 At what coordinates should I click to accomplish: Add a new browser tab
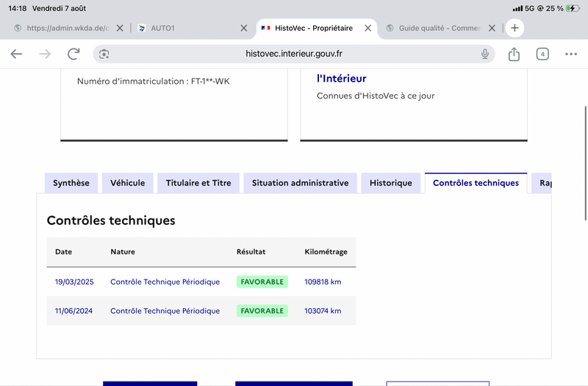click(x=514, y=28)
